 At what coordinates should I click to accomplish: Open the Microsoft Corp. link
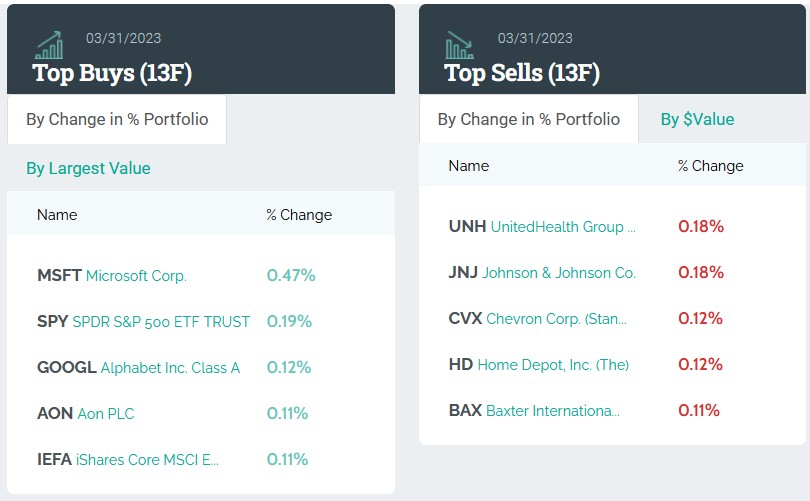[136, 276]
